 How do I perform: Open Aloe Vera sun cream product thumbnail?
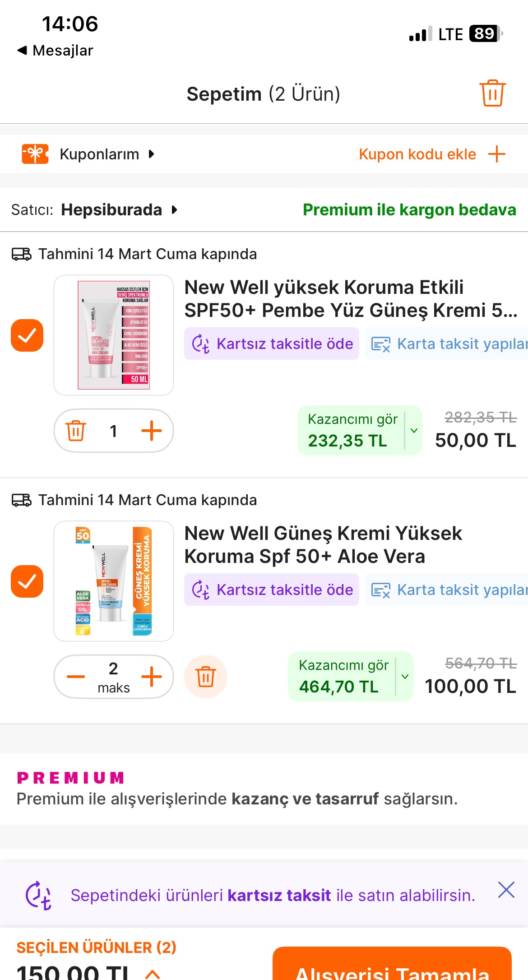tap(114, 581)
